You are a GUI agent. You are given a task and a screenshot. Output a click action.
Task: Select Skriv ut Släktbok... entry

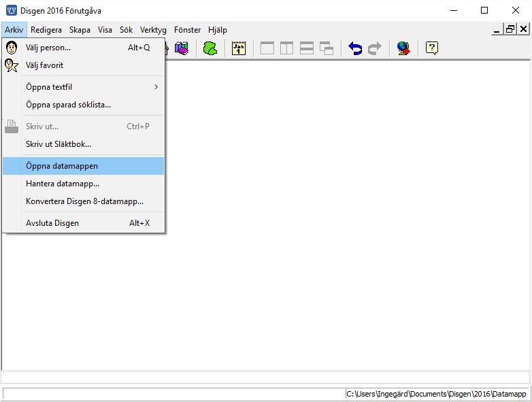(83, 144)
